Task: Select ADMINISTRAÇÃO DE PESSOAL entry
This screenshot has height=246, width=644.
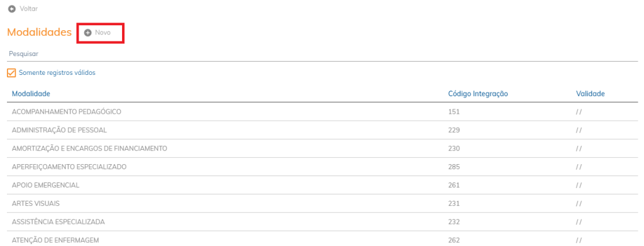Action: point(323,130)
